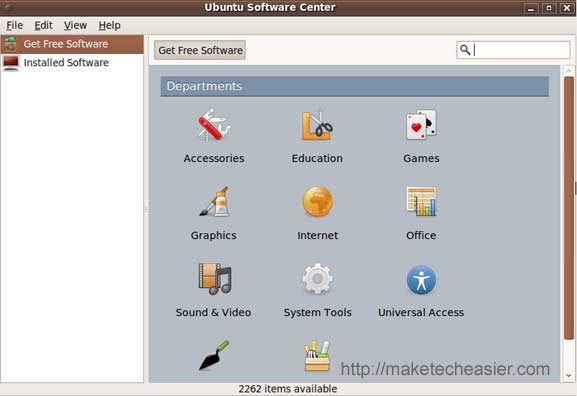
Task: Click the pencil box department icon
Action: (317, 356)
